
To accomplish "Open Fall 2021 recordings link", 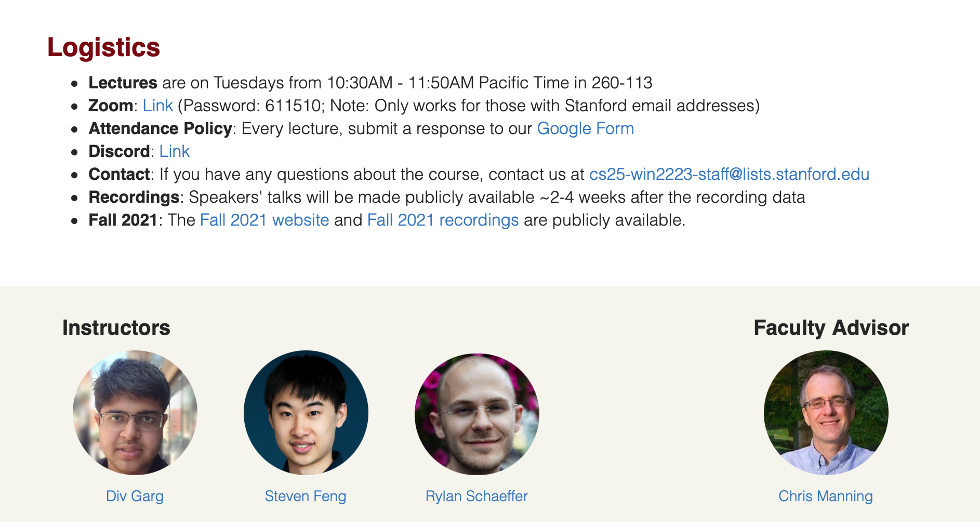I will [x=443, y=220].
